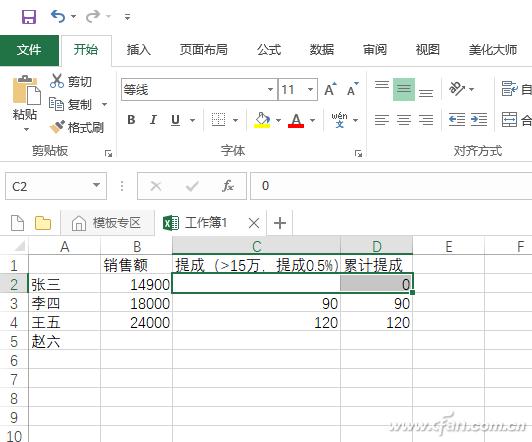Screen dimensions: 532x442
Task: Open the font color dropdown arrow
Action: pos(312,120)
